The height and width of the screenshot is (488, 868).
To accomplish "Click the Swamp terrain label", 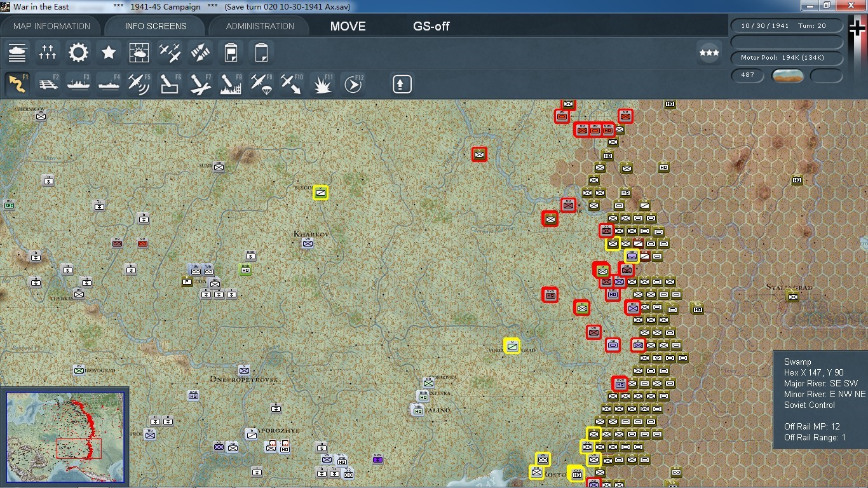I will click(x=797, y=362).
